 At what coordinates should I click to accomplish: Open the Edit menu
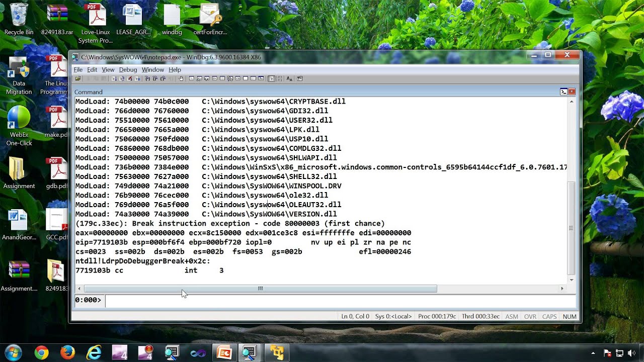[x=92, y=69]
